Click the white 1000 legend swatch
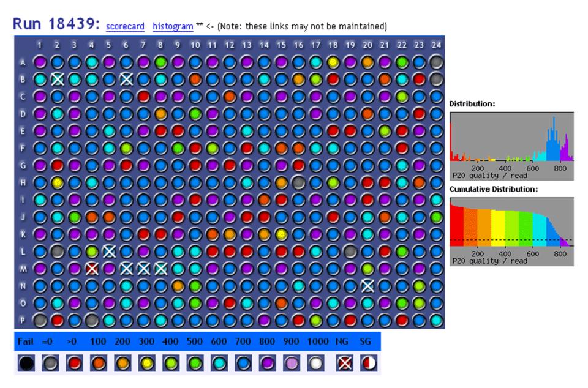 tap(316, 364)
